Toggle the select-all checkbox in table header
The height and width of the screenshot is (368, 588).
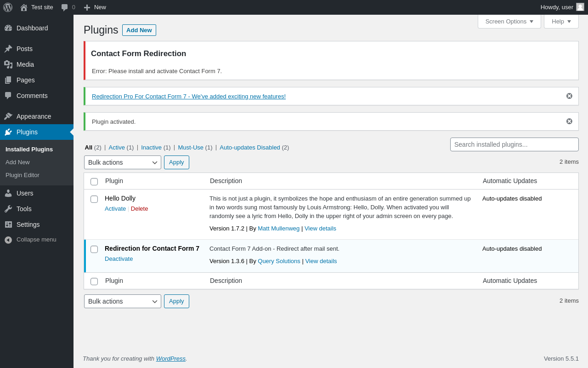coord(94,182)
